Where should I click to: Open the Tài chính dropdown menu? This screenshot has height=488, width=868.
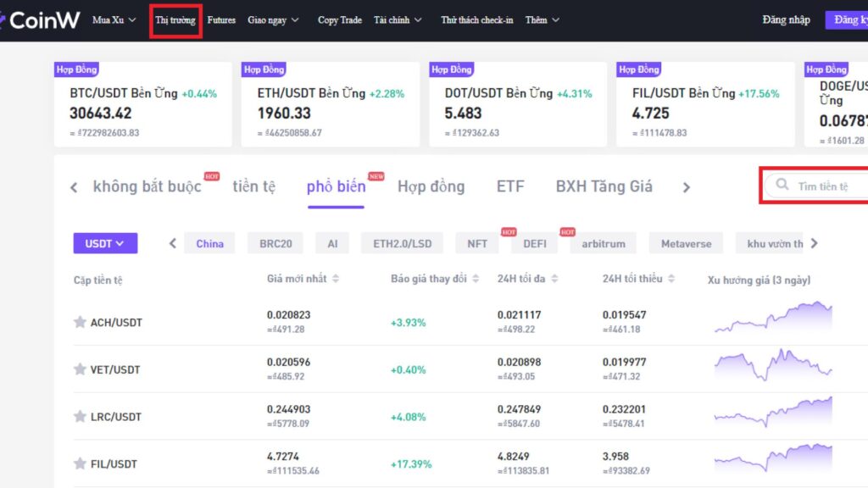[398, 20]
